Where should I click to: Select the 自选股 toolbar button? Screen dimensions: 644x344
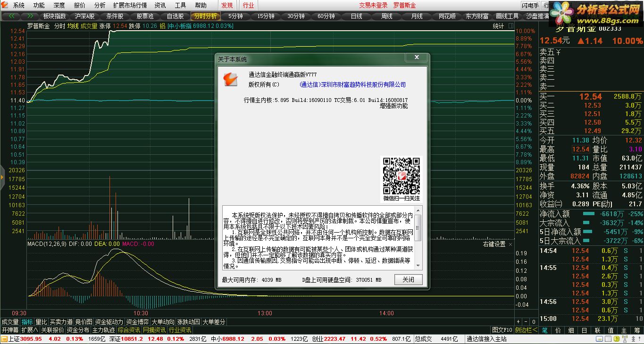pyautogui.click(x=175, y=16)
